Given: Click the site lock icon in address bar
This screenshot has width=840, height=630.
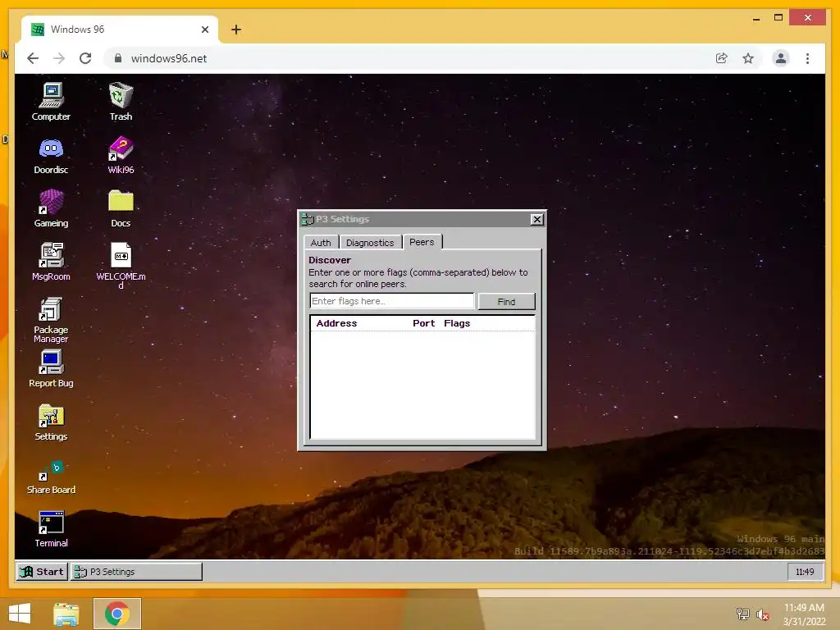Looking at the screenshot, I should pos(118,58).
